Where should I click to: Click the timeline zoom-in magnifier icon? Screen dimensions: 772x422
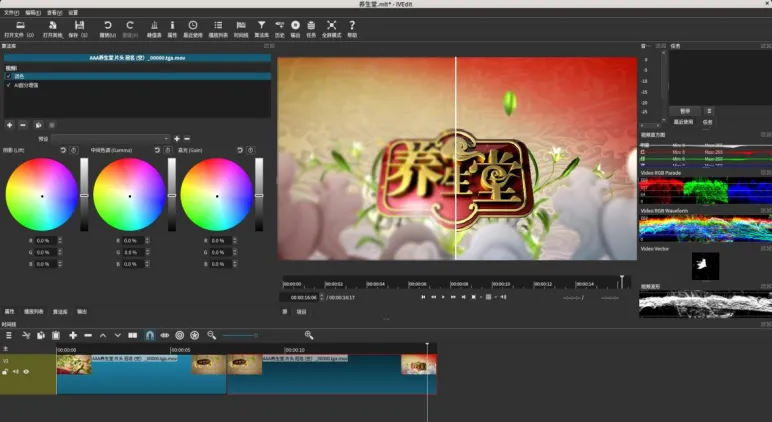309,335
